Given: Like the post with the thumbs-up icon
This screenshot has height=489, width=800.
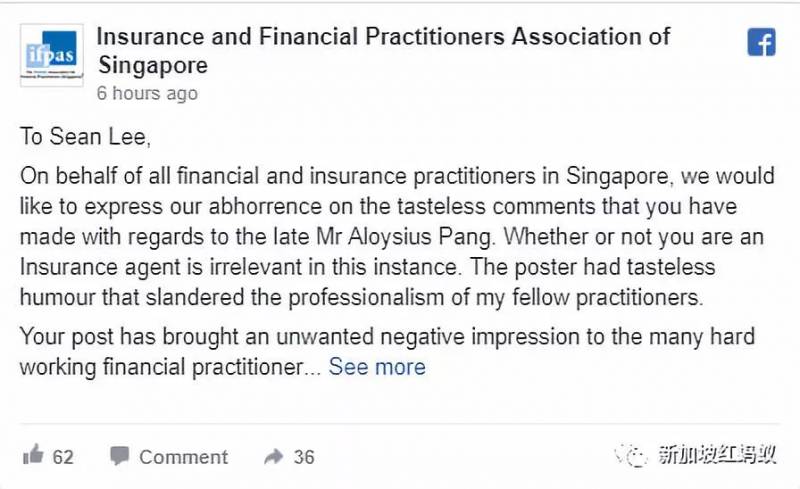Looking at the screenshot, I should tap(33, 456).
